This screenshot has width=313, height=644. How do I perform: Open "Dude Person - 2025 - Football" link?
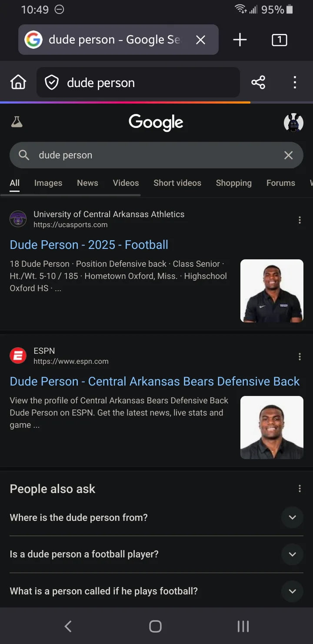pyautogui.click(x=89, y=245)
